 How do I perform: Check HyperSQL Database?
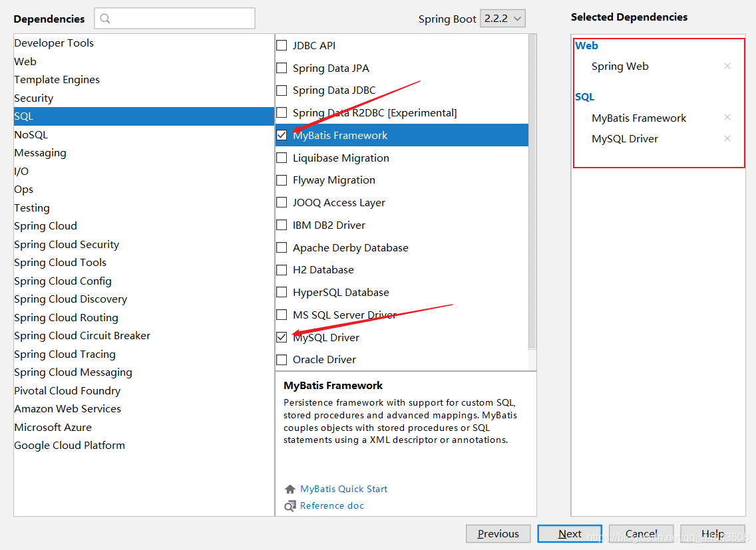coord(282,293)
